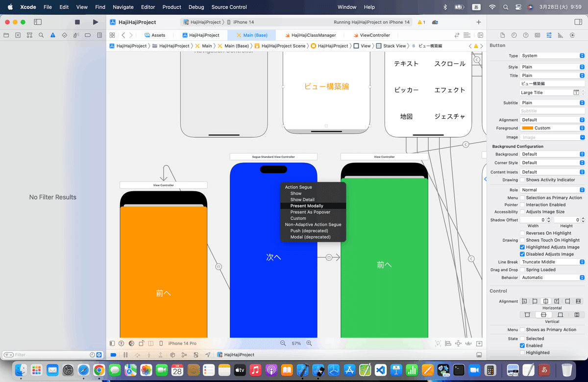Toggle Interaction Enabled checkbox

(522, 205)
